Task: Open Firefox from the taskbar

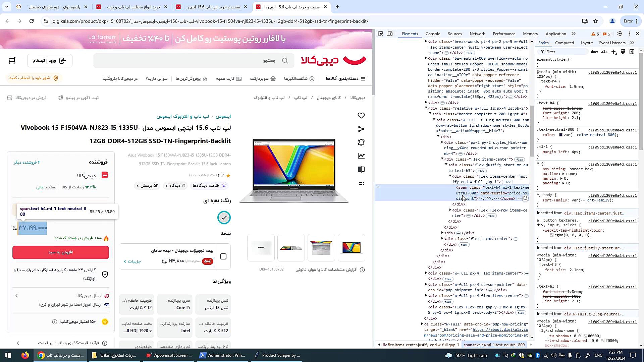Action: (25, 355)
